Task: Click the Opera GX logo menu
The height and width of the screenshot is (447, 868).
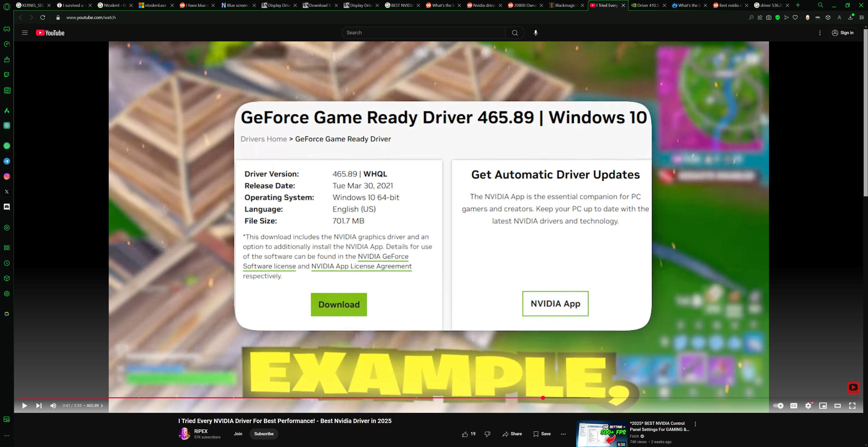Action: tap(7, 6)
